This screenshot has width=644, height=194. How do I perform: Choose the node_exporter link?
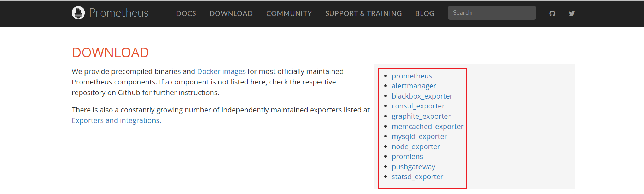point(415,147)
